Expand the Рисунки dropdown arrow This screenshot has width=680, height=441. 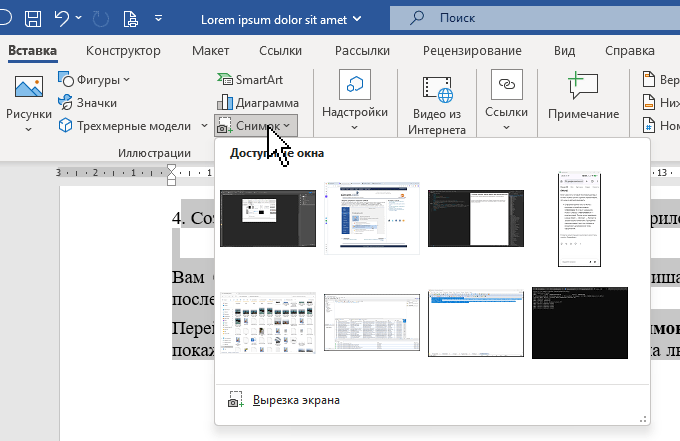point(29,129)
